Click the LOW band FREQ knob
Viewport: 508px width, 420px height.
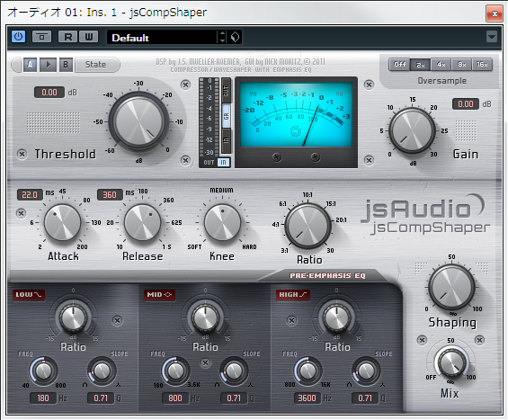[x=43, y=371]
